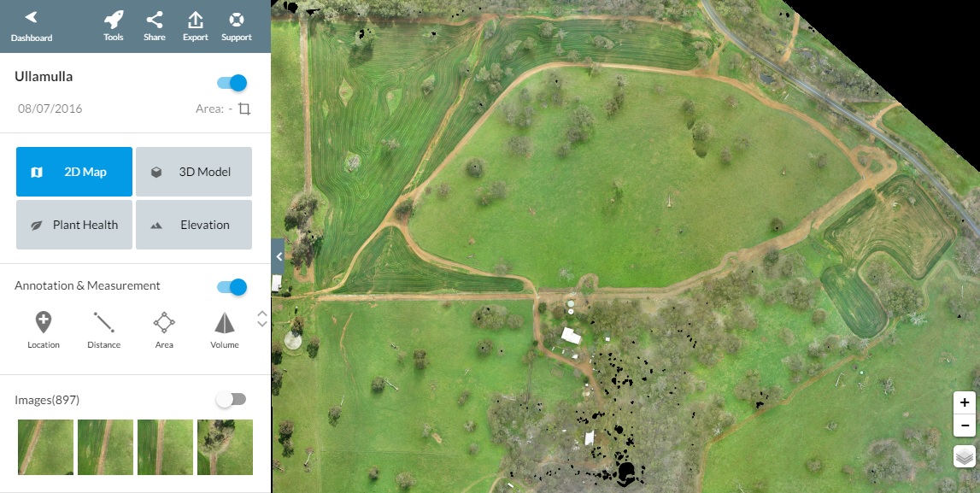Select the Distance measurement tool
This screenshot has height=493, width=980.
pos(103,330)
